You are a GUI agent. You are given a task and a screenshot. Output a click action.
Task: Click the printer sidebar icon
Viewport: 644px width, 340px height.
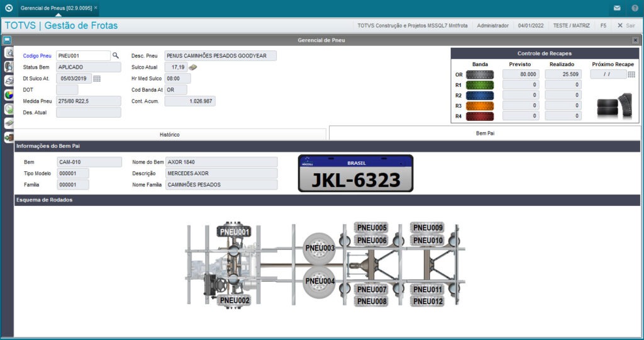click(x=9, y=81)
